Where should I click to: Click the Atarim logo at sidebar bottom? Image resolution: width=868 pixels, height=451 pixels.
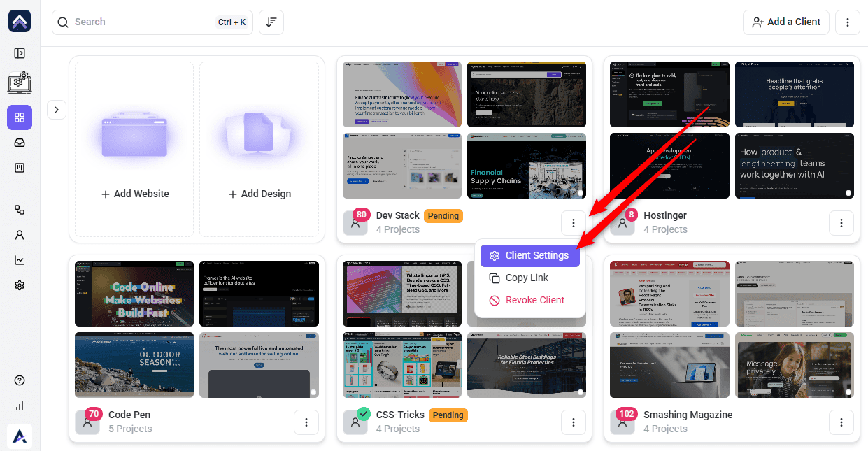[20, 436]
